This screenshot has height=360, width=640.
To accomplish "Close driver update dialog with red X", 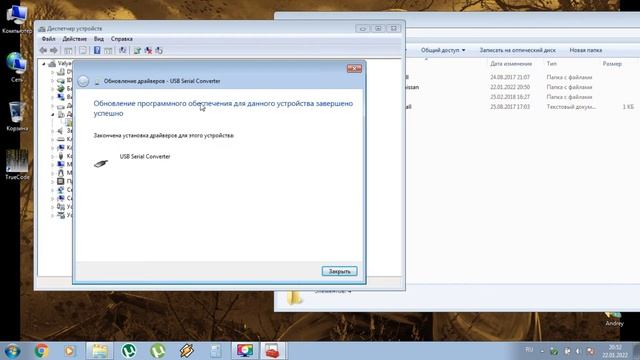I will [x=354, y=68].
